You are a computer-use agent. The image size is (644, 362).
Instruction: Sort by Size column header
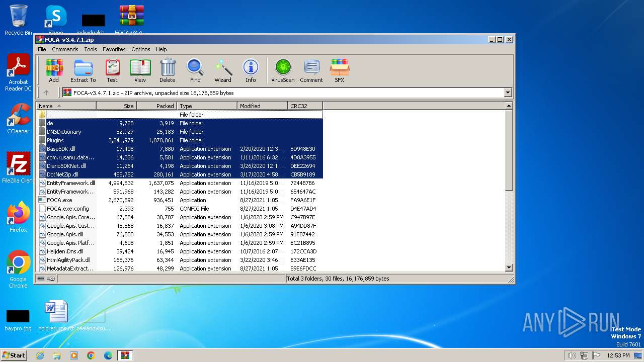[x=116, y=106]
